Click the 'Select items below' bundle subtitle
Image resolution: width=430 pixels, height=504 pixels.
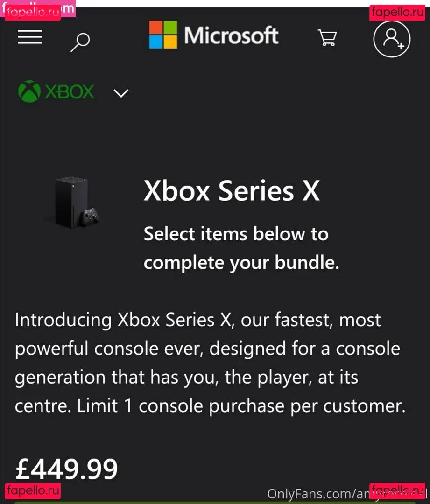point(241,248)
